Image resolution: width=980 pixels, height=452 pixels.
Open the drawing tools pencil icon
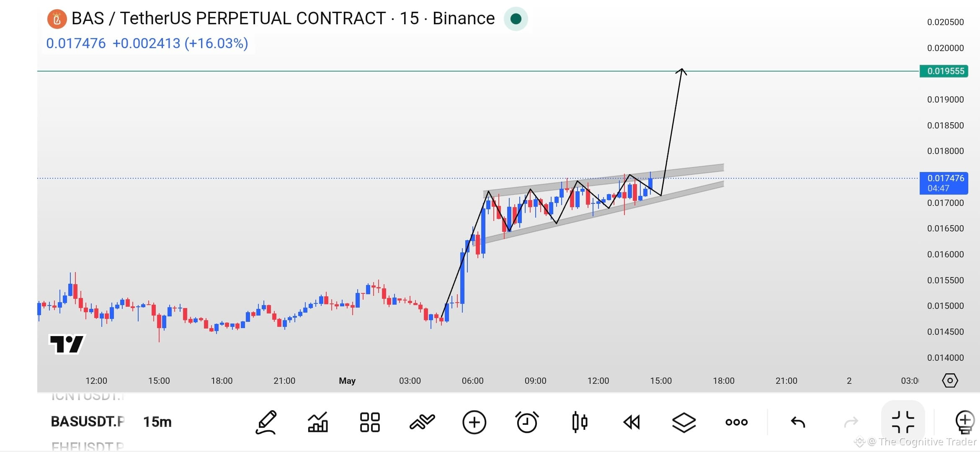pos(266,422)
